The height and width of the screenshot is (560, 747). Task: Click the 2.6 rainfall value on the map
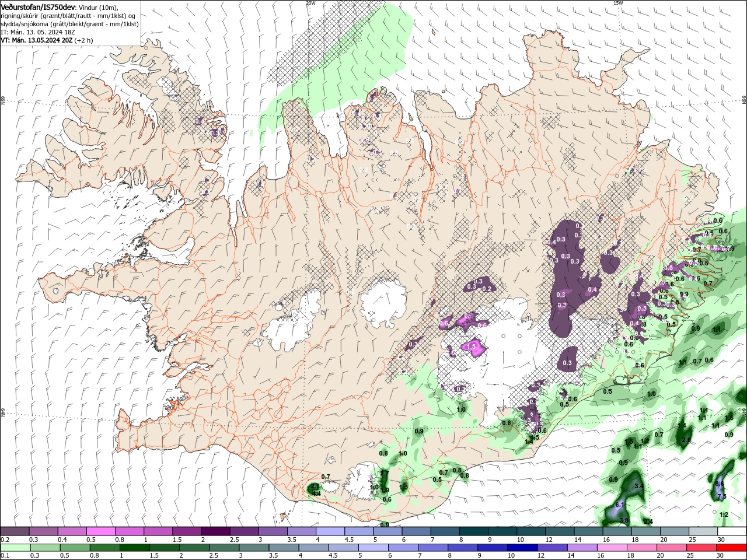click(686, 440)
